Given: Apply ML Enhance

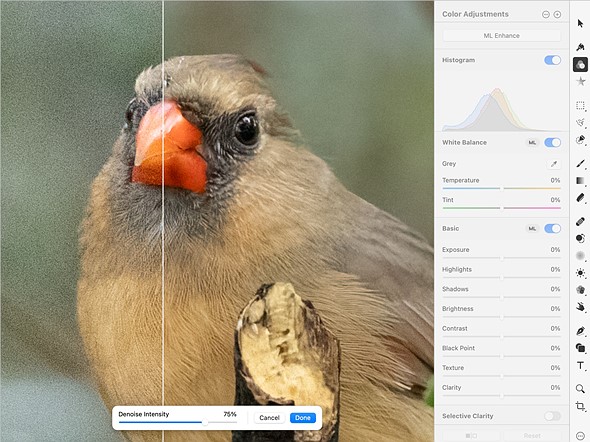Looking at the screenshot, I should click(501, 36).
